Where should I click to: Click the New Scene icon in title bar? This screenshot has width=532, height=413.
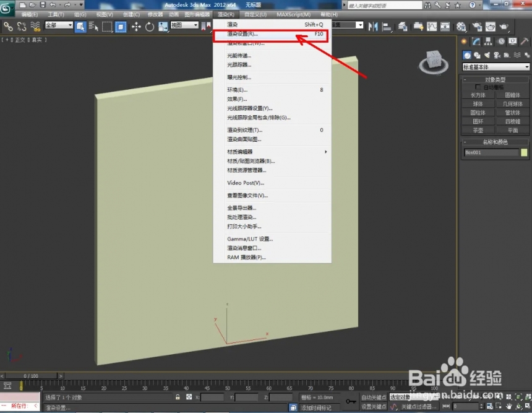pos(22,5)
